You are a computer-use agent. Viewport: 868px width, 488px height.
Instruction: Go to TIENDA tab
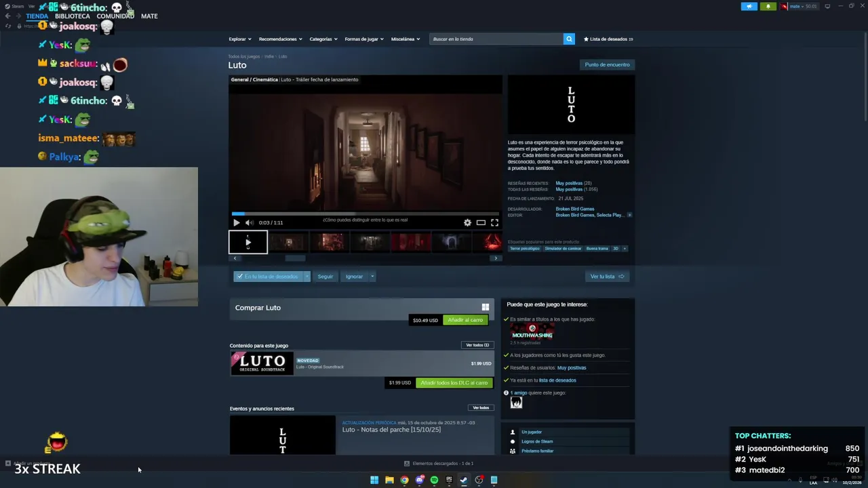37,16
